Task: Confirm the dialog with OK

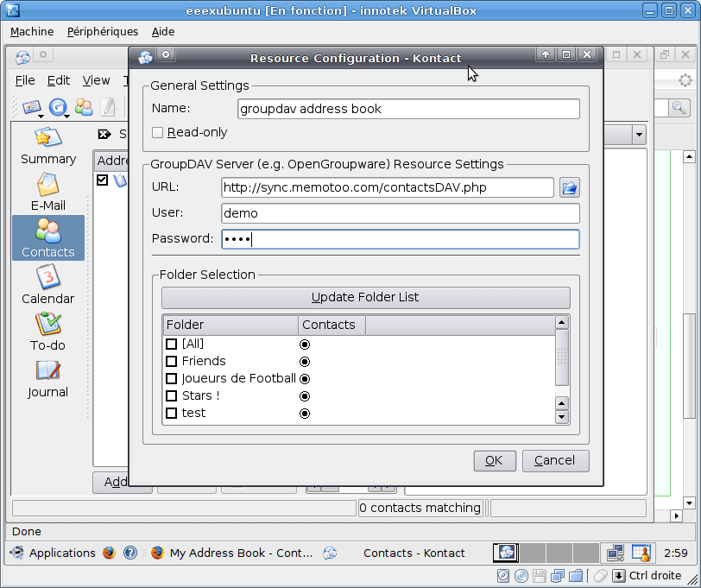Action: [495, 460]
